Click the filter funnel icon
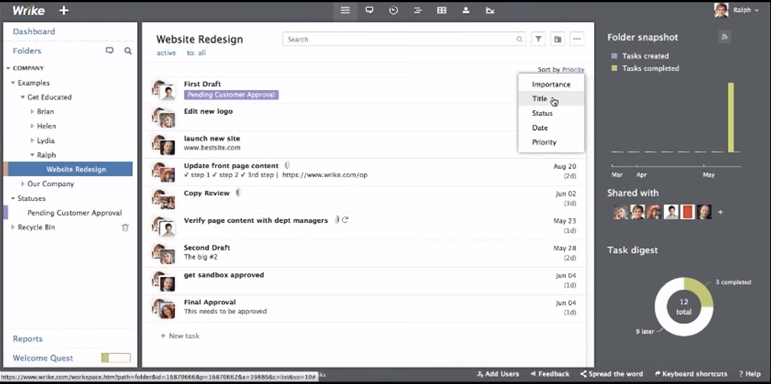The height and width of the screenshot is (384, 771). click(539, 39)
